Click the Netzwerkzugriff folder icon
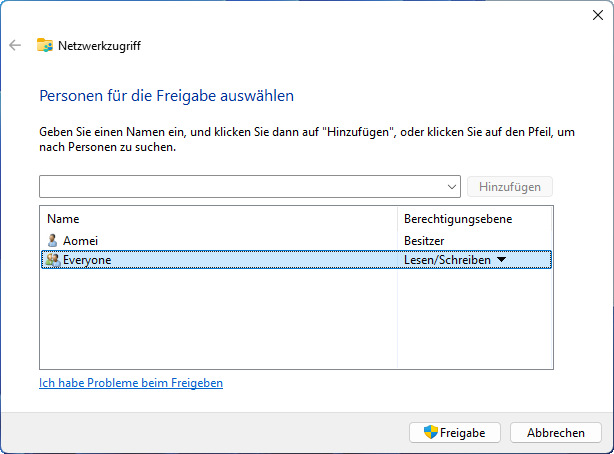Screen dimensions: 614x454 click(45, 45)
